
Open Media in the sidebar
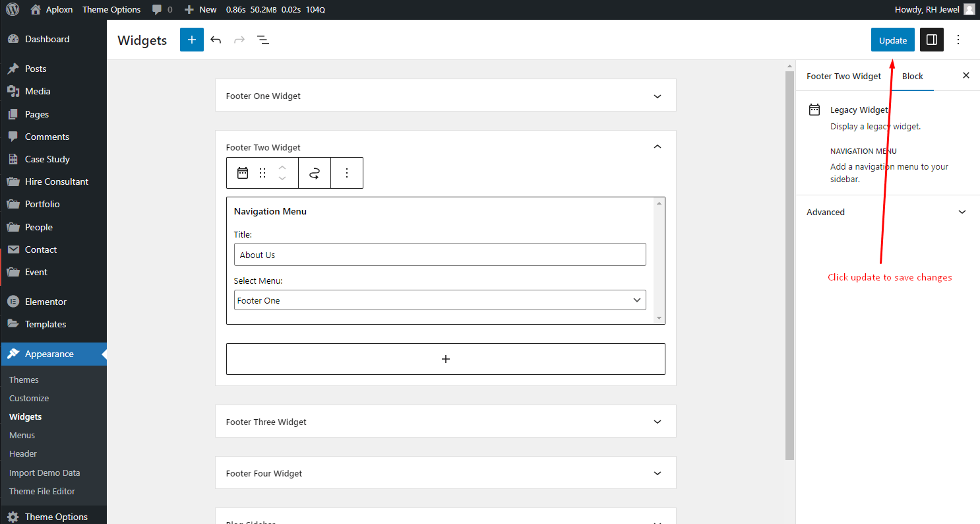(53, 91)
